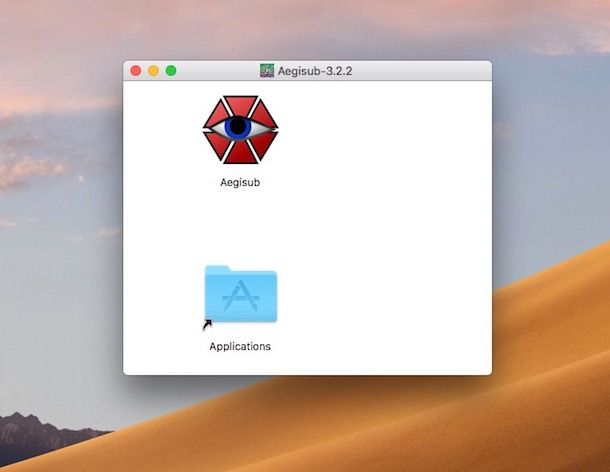Image resolution: width=610 pixels, height=472 pixels.
Task: Zoom the window using the green button
Action: click(x=171, y=71)
